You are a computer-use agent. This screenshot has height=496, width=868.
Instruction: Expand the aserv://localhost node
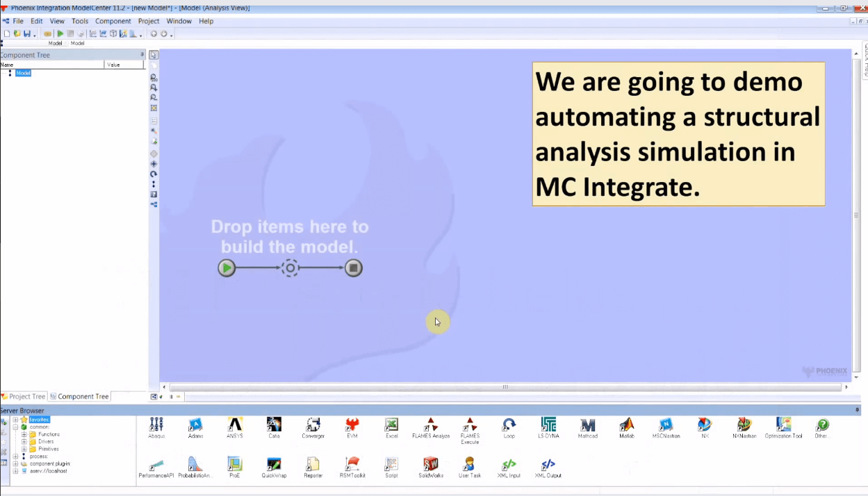[x=15, y=471]
